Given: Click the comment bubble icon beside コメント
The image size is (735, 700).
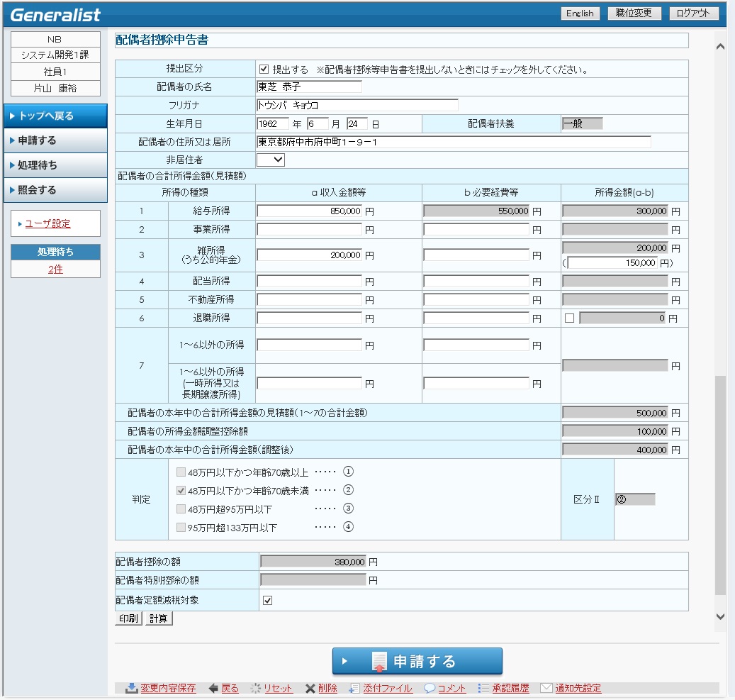Looking at the screenshot, I should pyautogui.click(x=429, y=688).
